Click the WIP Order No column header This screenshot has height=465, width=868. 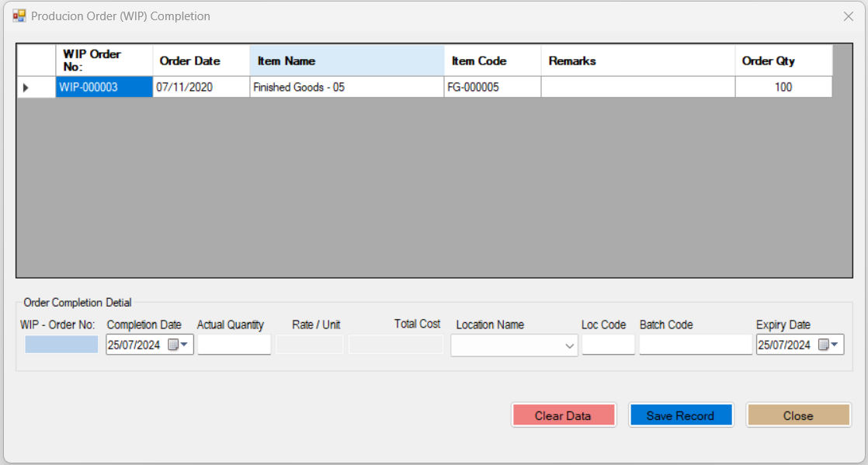tap(103, 61)
